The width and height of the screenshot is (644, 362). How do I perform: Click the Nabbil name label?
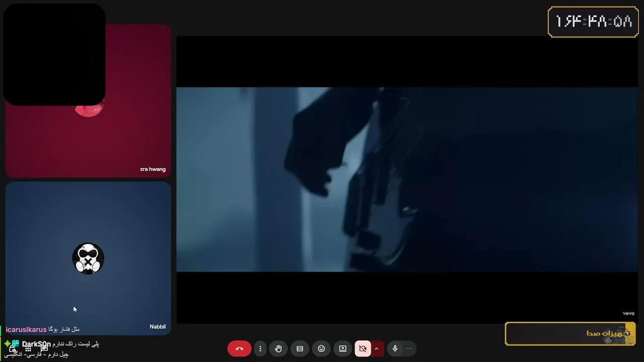(x=157, y=327)
